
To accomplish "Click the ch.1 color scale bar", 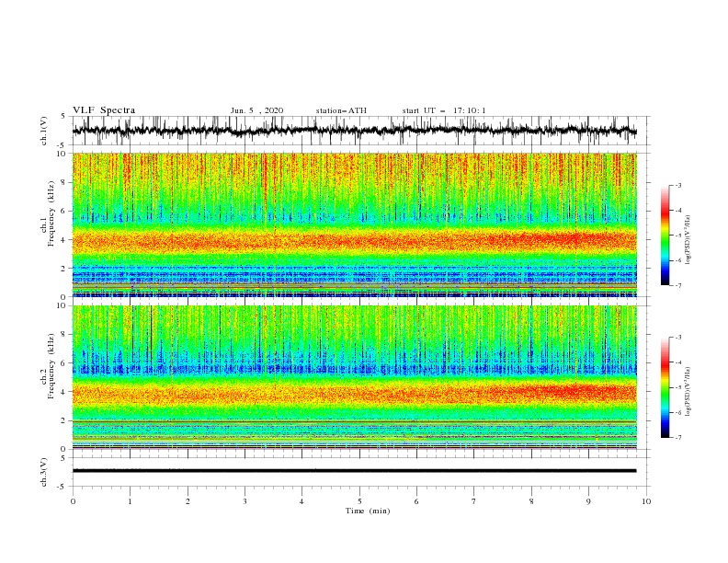I will point(665,236).
